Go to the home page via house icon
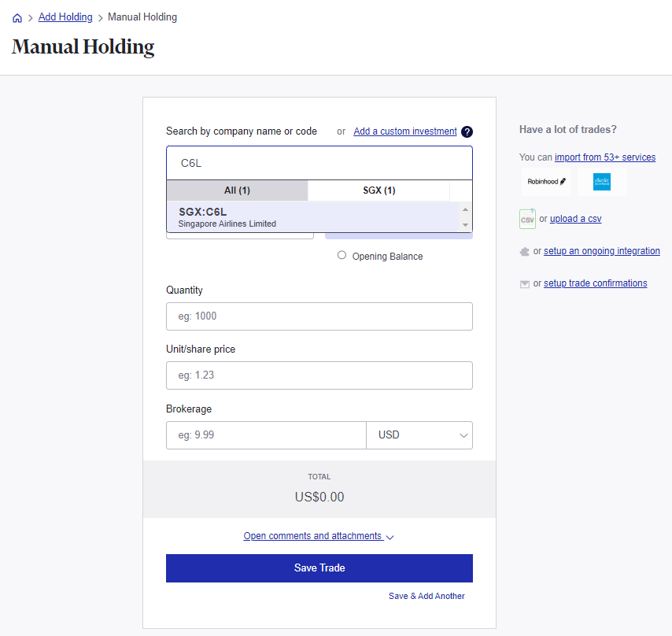This screenshot has height=636, width=672. [17, 17]
